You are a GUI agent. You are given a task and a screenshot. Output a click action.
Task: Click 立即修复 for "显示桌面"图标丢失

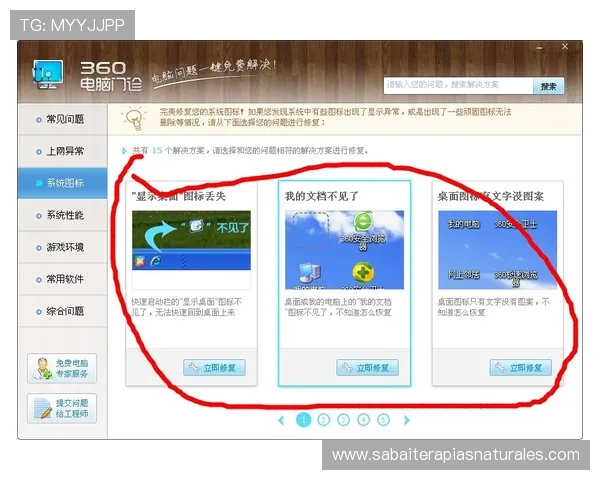[214, 368]
